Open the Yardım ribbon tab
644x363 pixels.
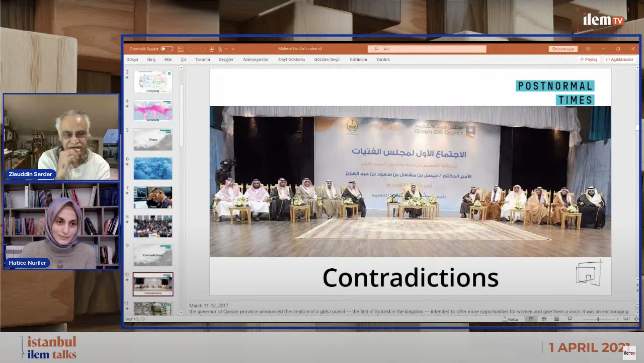(383, 60)
